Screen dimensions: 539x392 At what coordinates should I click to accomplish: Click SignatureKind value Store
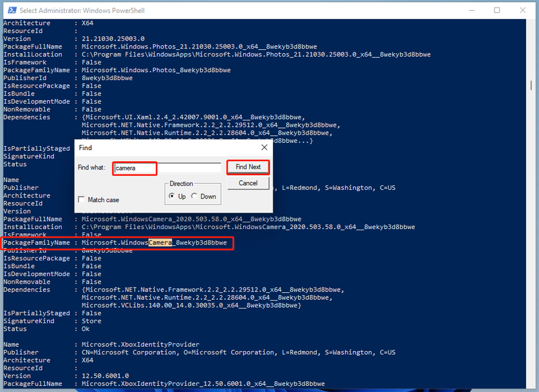click(x=92, y=321)
